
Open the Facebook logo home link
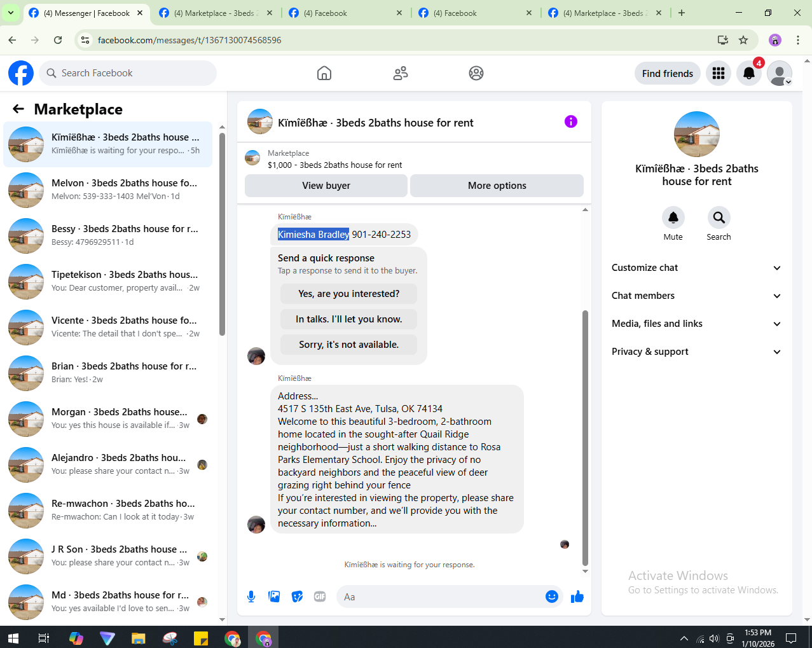pyautogui.click(x=21, y=73)
